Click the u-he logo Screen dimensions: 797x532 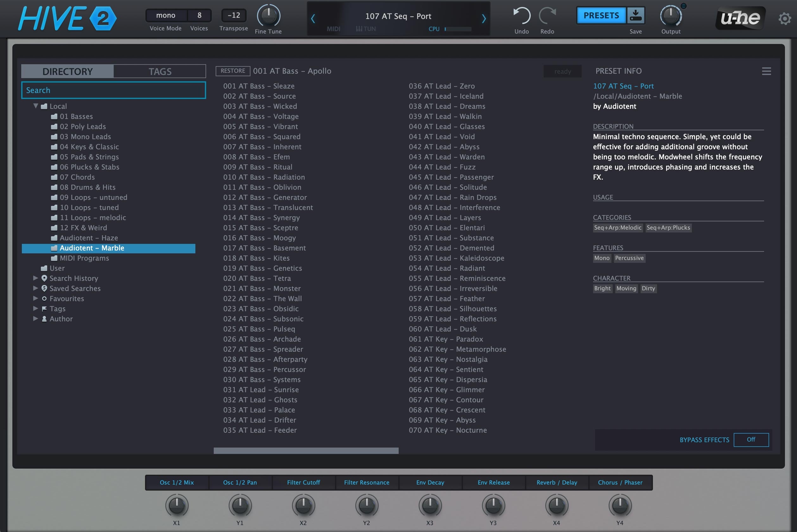pos(740,18)
